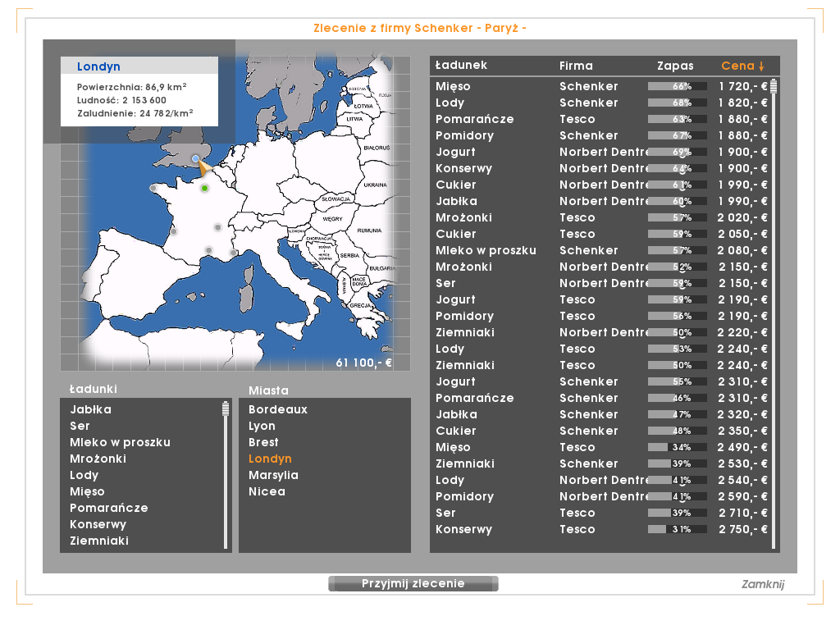
Task: Choose Mięso in the Ładunki list
Action: 87,491
